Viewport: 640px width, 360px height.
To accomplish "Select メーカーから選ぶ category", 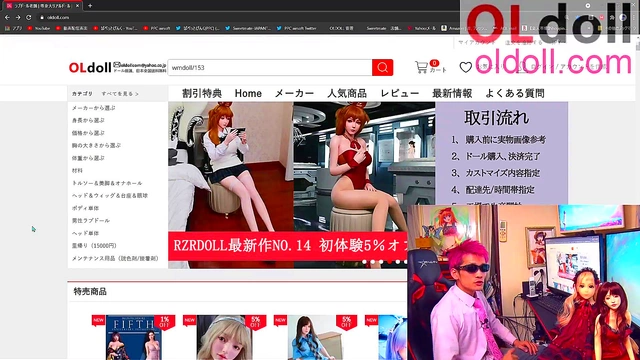I will coord(93,108).
